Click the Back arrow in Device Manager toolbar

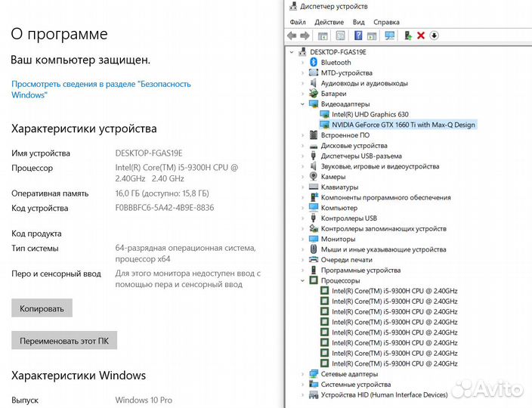pos(292,36)
